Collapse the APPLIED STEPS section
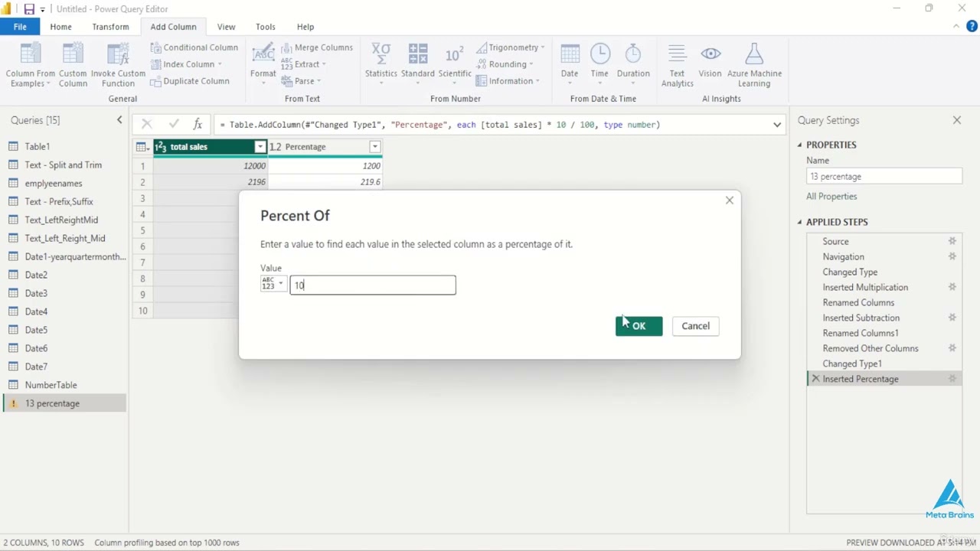The height and width of the screenshot is (551, 980). coord(800,222)
